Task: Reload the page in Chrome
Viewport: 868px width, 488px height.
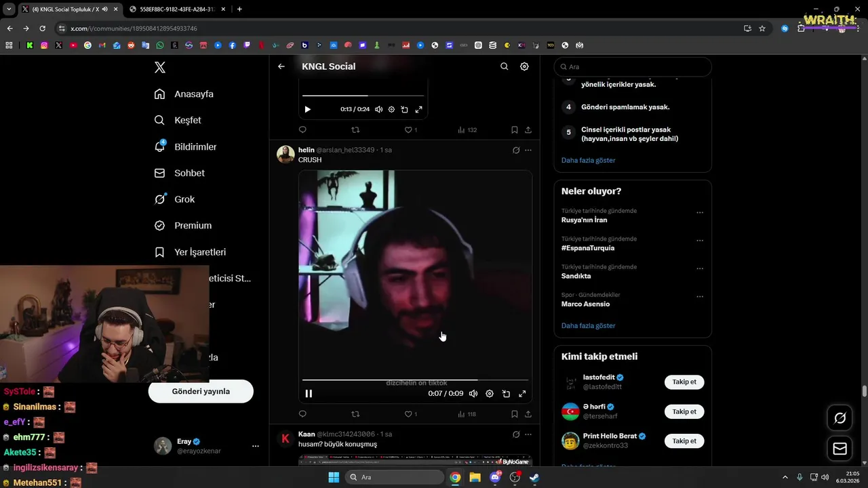Action: (x=42, y=28)
